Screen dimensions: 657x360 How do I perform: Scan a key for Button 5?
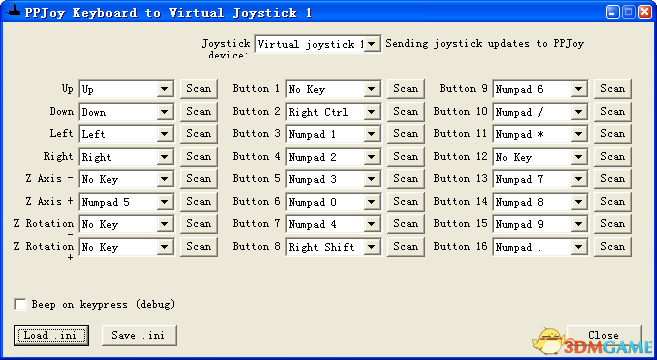[x=406, y=179]
